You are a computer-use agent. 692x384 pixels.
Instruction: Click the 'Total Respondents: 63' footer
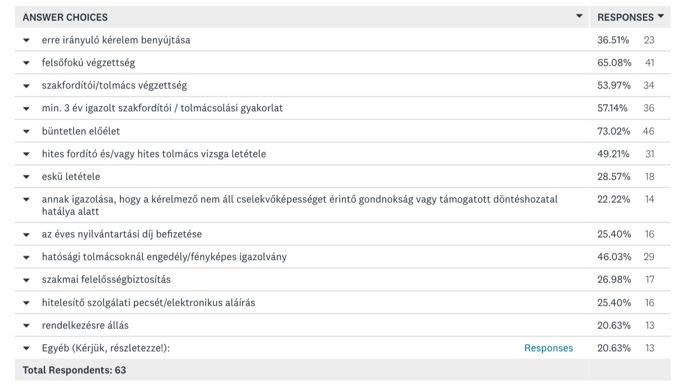click(74, 370)
